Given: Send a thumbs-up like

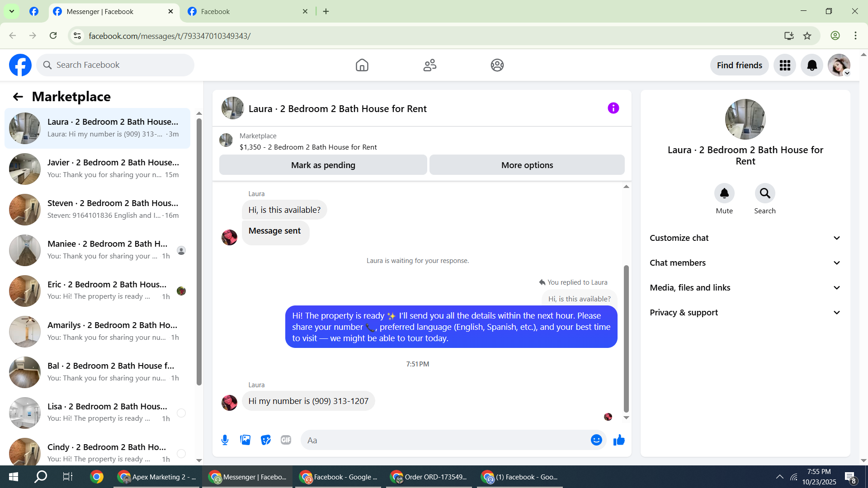Looking at the screenshot, I should (619, 440).
